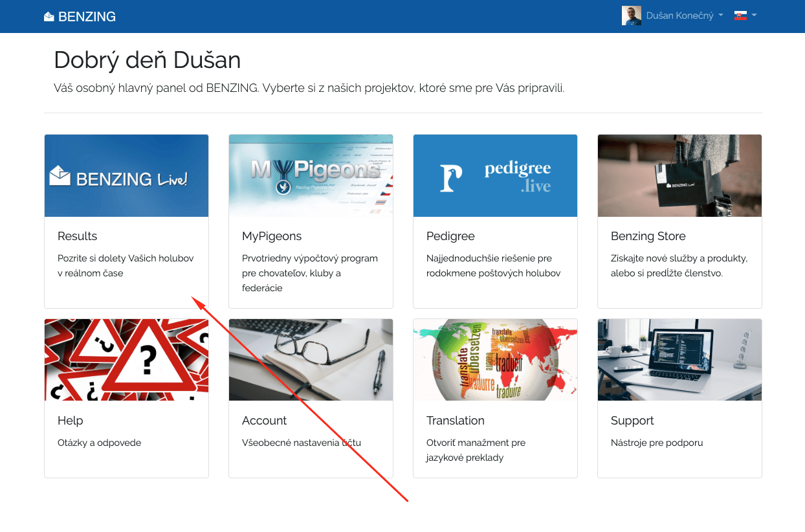This screenshot has width=805, height=532.
Task: Open the Support card title
Action: tap(632, 421)
